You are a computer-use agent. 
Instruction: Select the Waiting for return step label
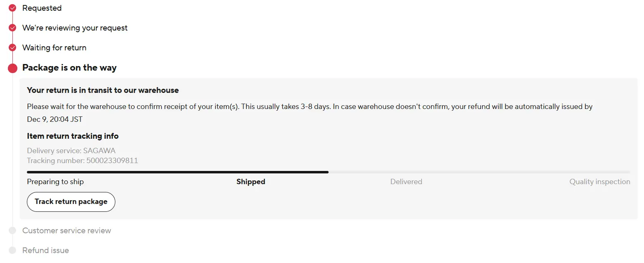(x=54, y=47)
